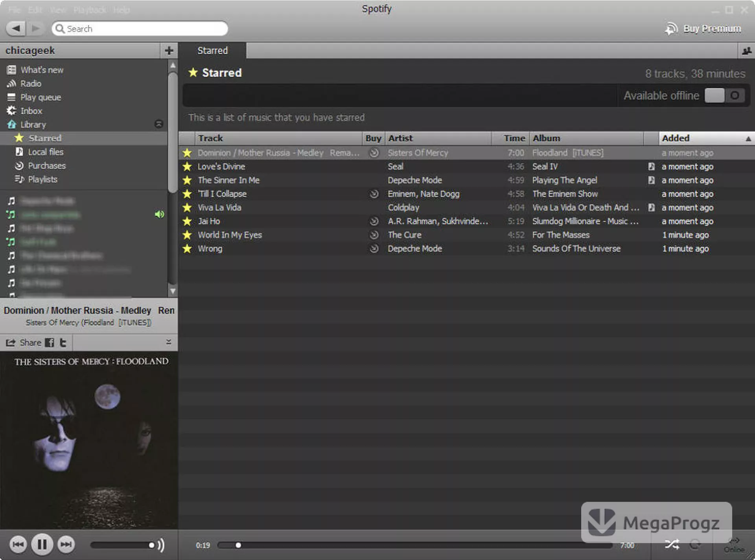The height and width of the screenshot is (560, 755).
Task: Go forward with the right arrow button
Action: (36, 28)
